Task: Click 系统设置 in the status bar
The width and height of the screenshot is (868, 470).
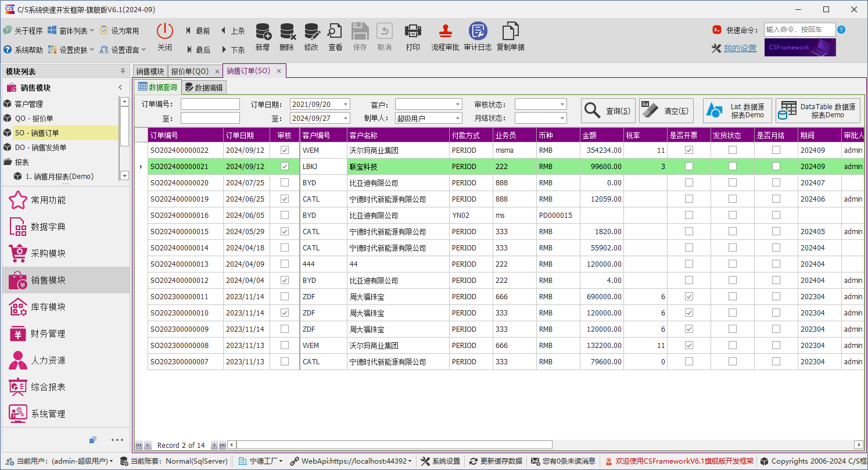Action: coord(440,461)
